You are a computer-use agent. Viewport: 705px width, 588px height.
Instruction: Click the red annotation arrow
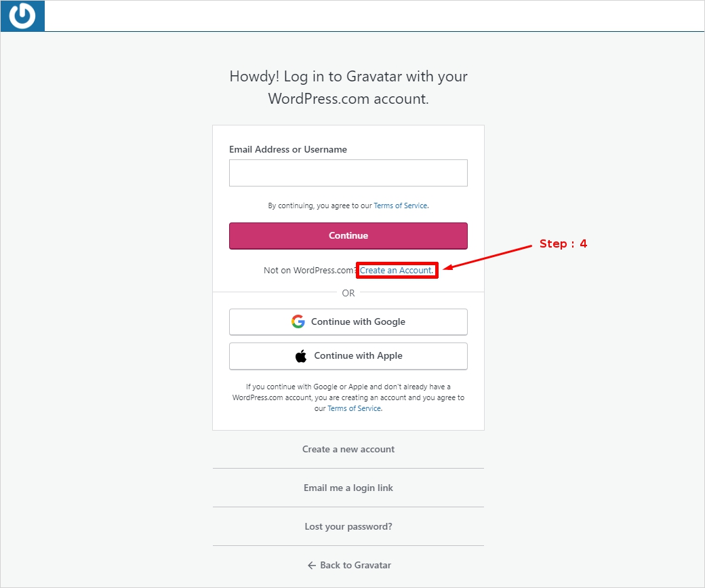point(487,256)
